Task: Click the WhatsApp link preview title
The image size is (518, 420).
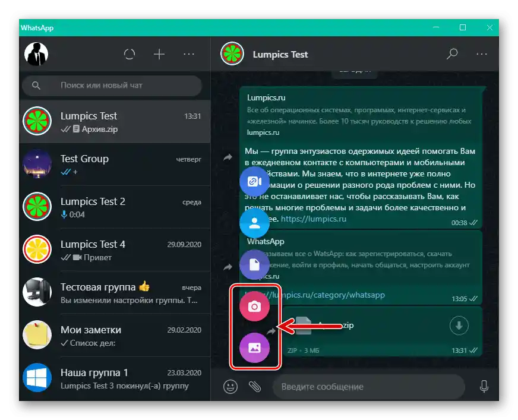Action: coord(266,242)
